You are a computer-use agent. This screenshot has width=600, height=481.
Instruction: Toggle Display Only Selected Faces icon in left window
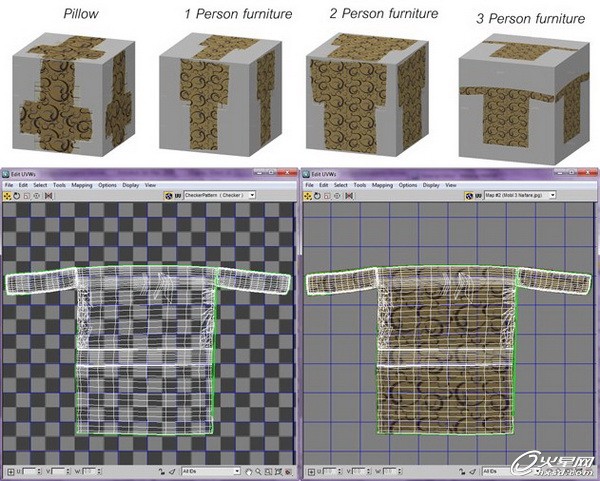point(173,471)
